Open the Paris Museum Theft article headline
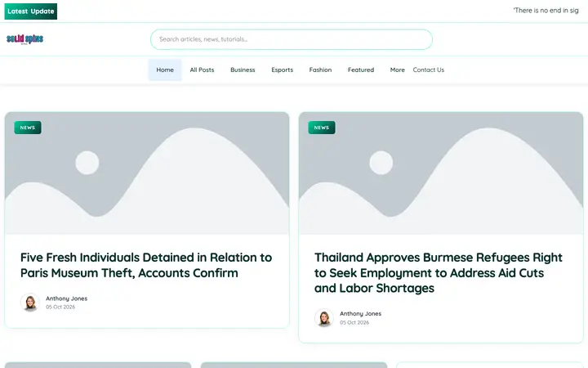Image resolution: width=588 pixels, height=368 pixels. 146,265
